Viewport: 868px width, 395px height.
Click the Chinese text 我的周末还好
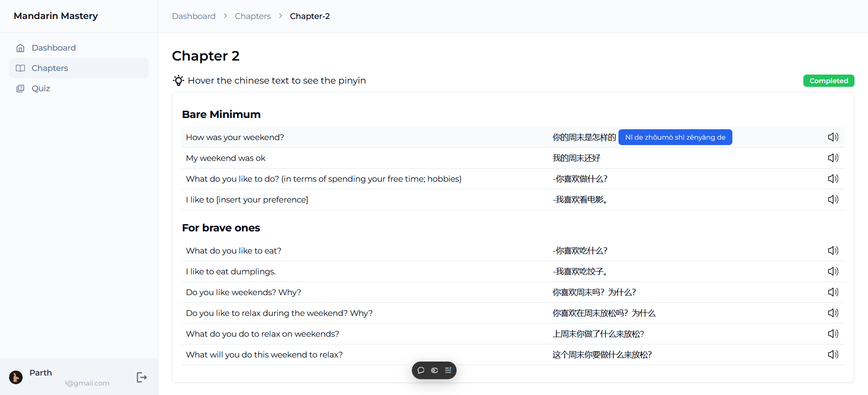[576, 158]
